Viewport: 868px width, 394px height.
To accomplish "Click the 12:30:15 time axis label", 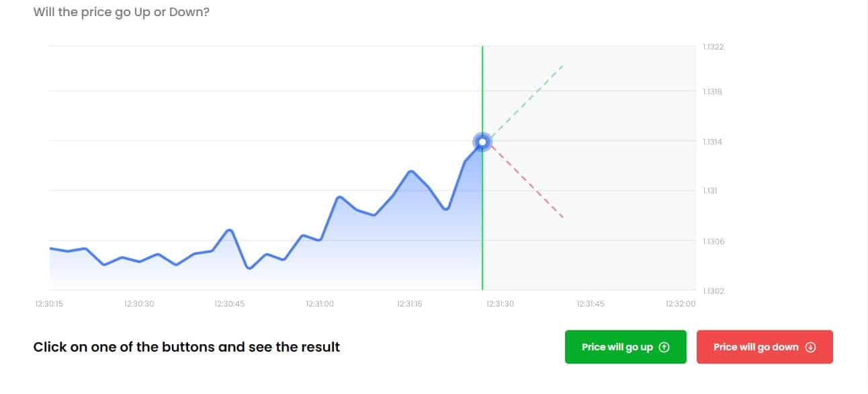I will [x=50, y=304].
